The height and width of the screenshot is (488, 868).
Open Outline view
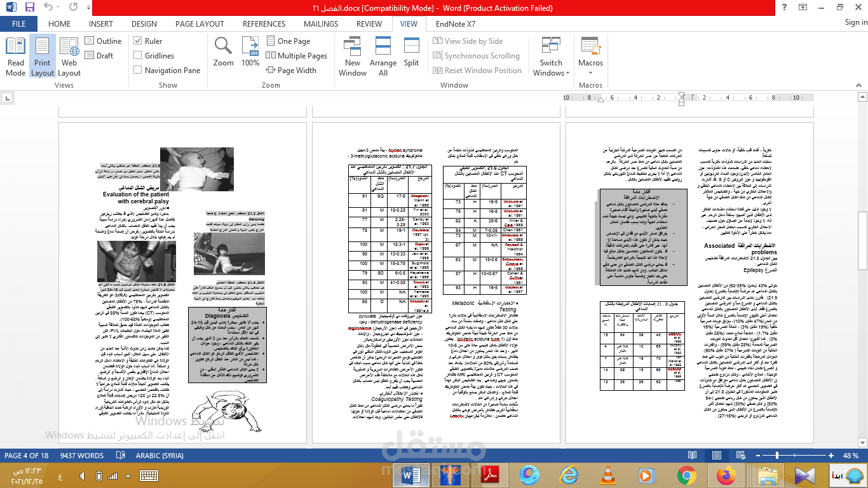tap(103, 41)
